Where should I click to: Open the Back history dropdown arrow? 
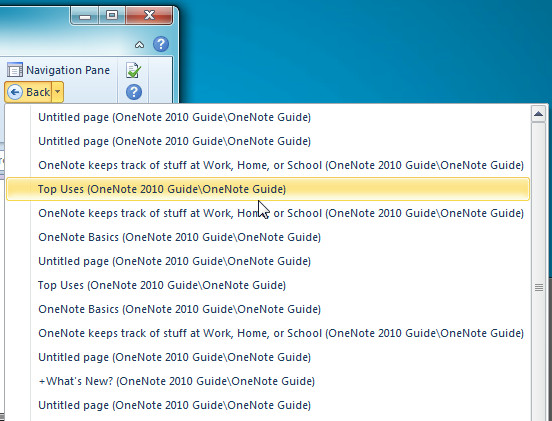click(x=58, y=92)
